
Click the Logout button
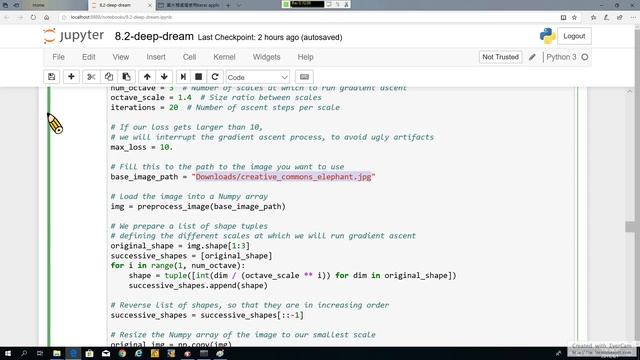coord(574,36)
